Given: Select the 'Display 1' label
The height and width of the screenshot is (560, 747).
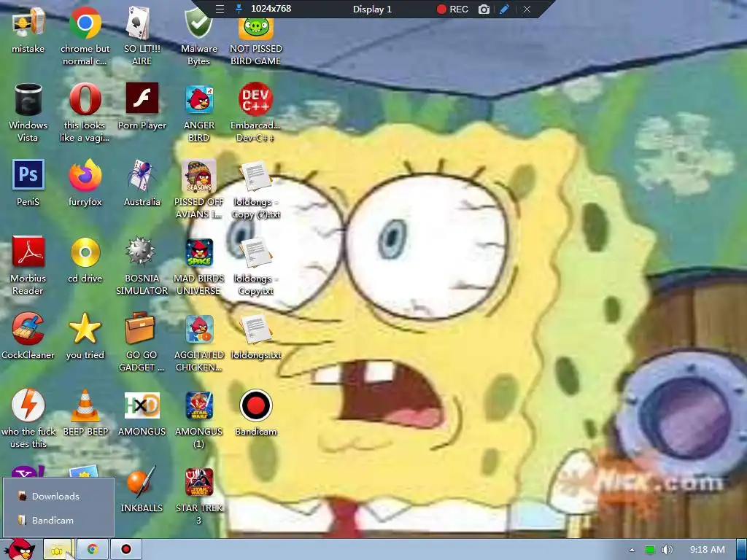Looking at the screenshot, I should click(372, 9).
